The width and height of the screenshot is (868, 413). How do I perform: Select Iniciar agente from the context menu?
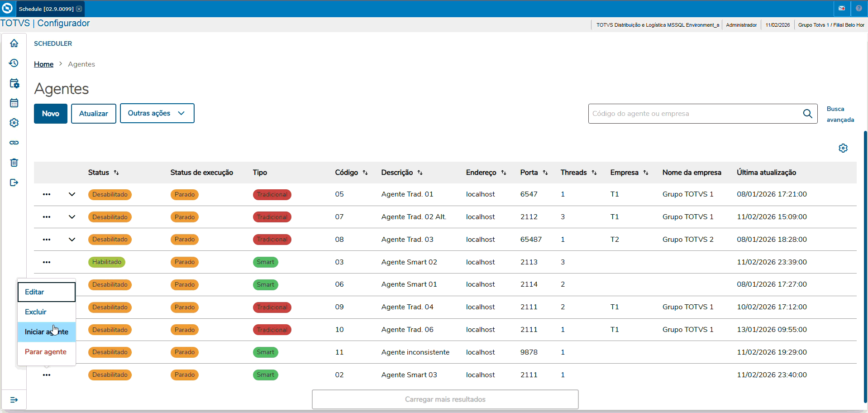click(x=46, y=331)
